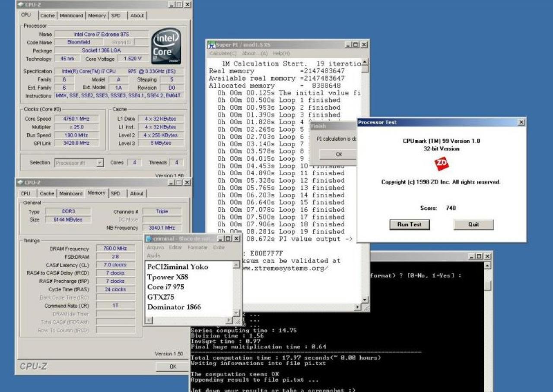Select SPD tab in top CPU-Z window
The height and width of the screenshot is (392, 553).
pos(116,16)
